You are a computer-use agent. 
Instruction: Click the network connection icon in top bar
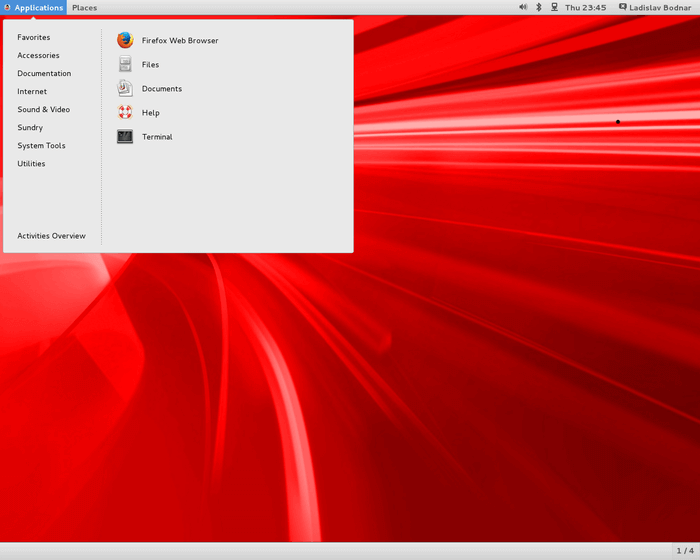(554, 7)
